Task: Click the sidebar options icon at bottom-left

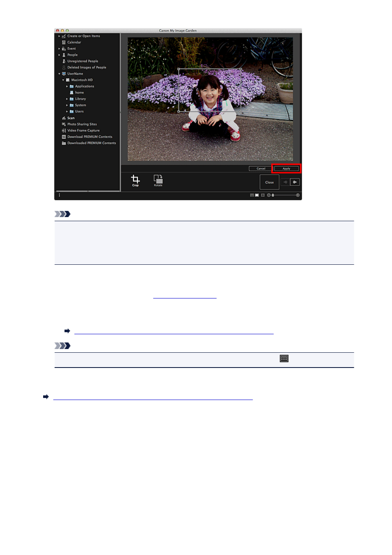Action: point(59,195)
